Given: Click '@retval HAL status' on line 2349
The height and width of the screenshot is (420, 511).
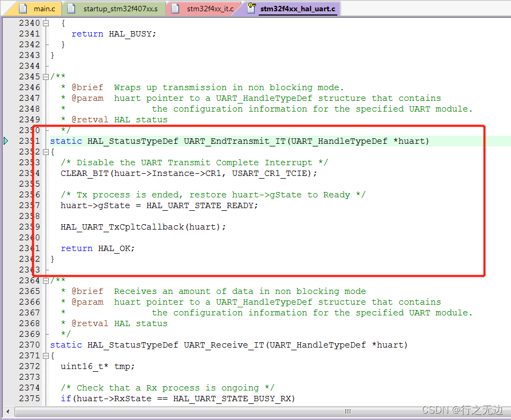Looking at the screenshot, I should coord(119,120).
